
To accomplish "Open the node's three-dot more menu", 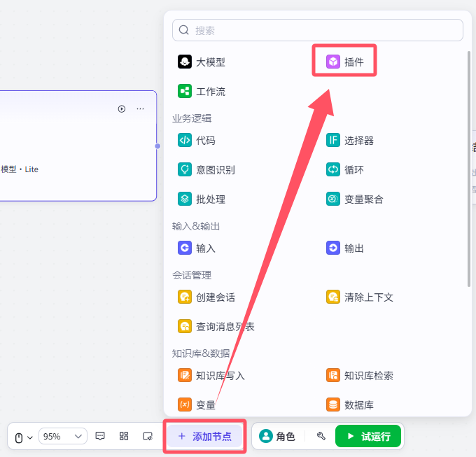I will (140, 108).
